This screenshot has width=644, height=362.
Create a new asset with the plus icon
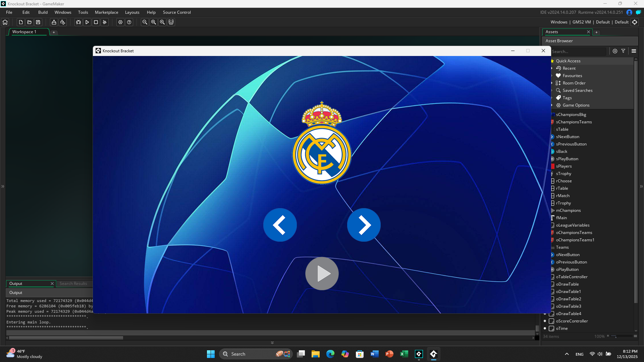pyautogui.click(x=614, y=51)
